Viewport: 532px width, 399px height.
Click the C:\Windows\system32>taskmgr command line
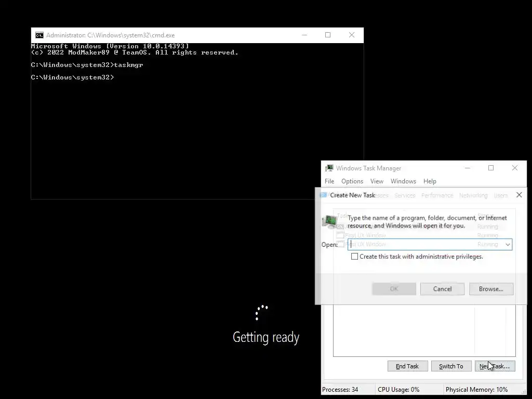[x=87, y=65]
